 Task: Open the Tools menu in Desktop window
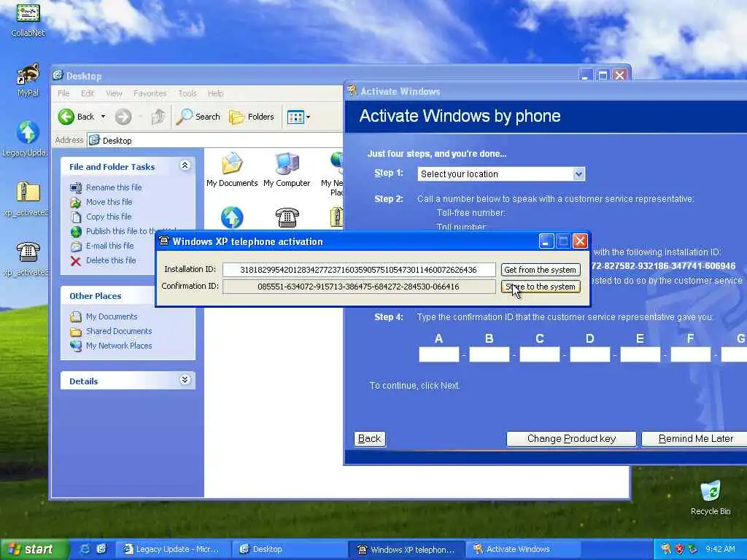(187, 93)
